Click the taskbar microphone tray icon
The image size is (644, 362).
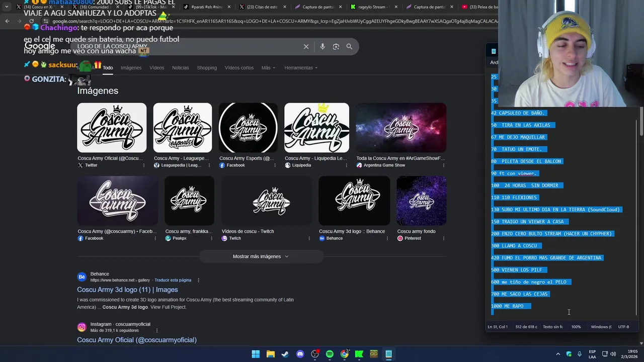tap(579, 354)
